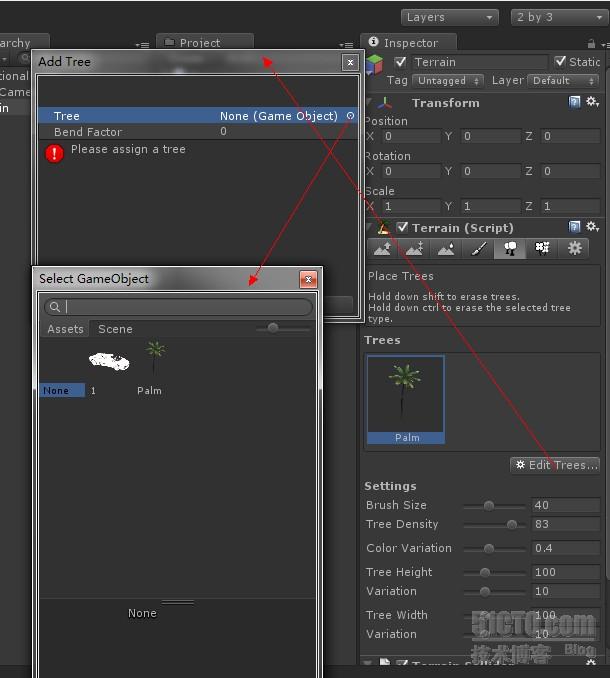Click the Select GameObject search field

coord(178,307)
